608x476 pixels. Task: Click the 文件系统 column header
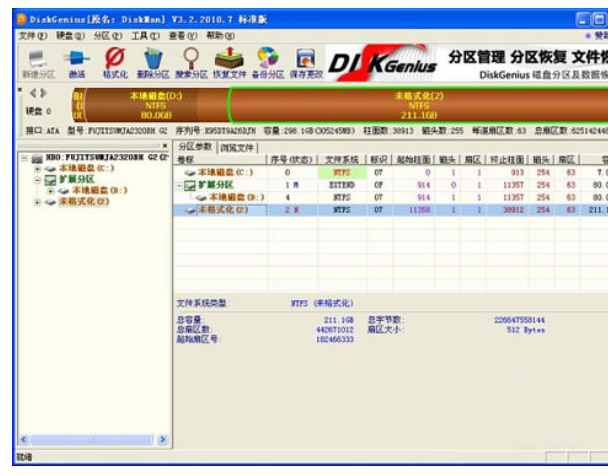point(342,159)
